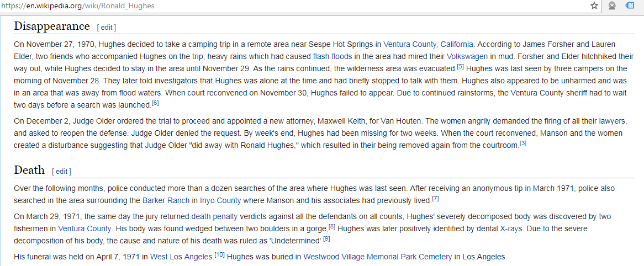Open the Barker Ranch link
Screen dimensions: 644x266
point(166,200)
